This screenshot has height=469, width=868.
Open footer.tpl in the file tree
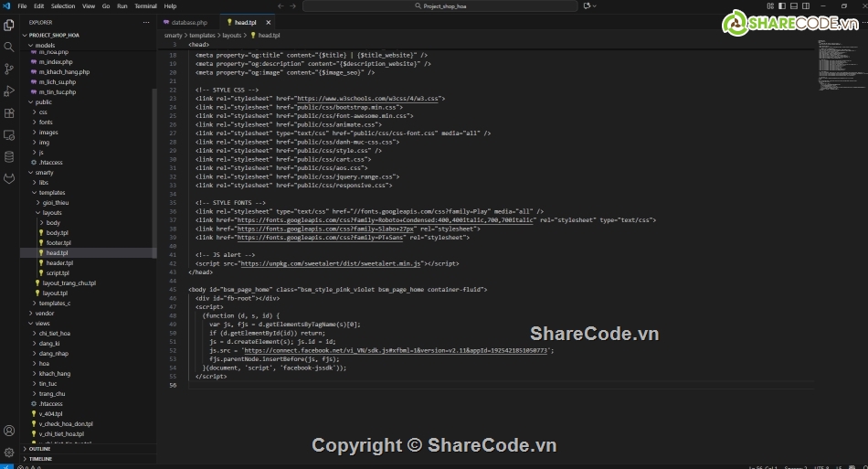point(58,242)
